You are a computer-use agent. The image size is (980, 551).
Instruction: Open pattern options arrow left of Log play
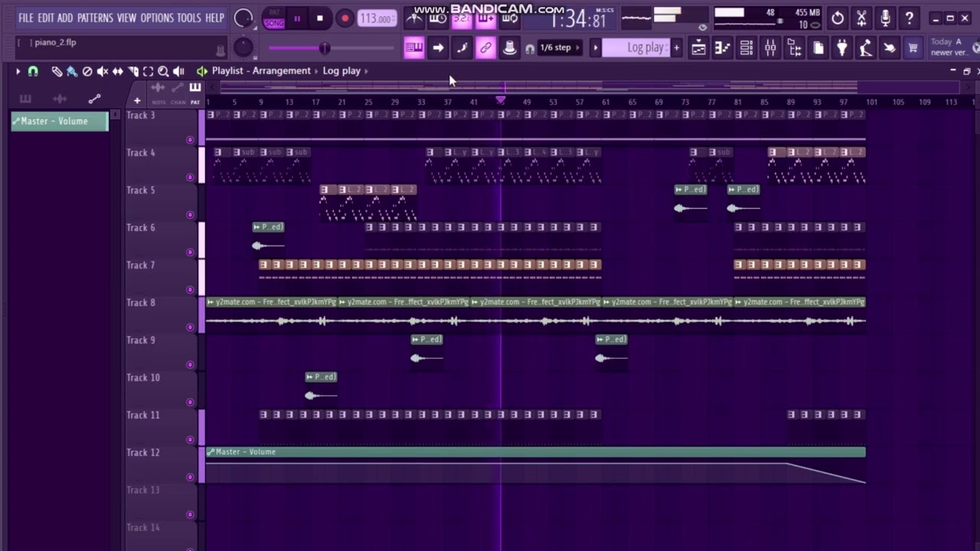click(x=595, y=47)
